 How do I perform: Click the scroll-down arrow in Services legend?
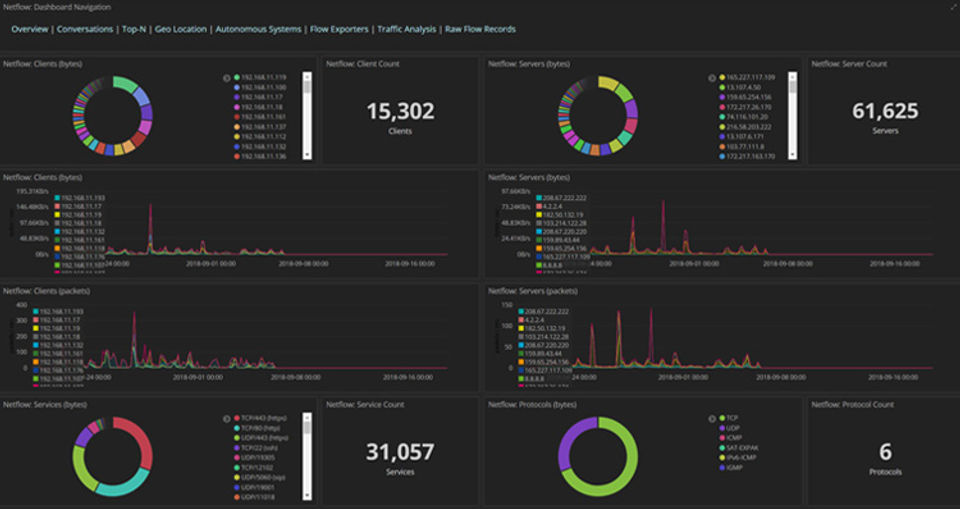coord(307,496)
